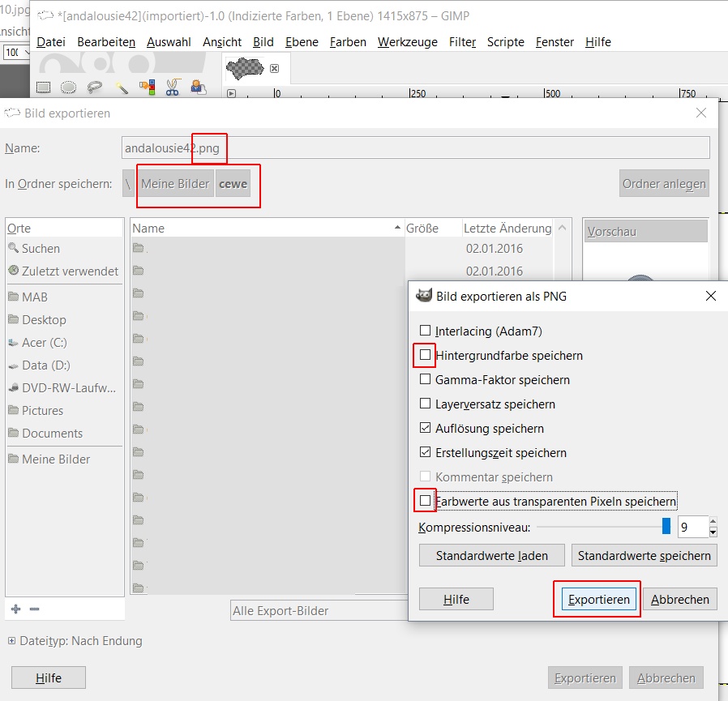The height and width of the screenshot is (701, 728).
Task: Select the Select by Color tool
Action: (x=148, y=87)
